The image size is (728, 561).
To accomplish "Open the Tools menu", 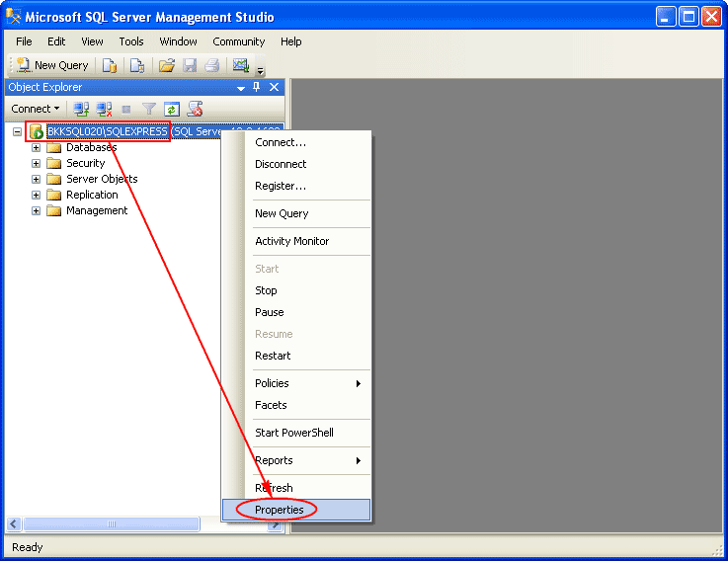I will (x=131, y=41).
